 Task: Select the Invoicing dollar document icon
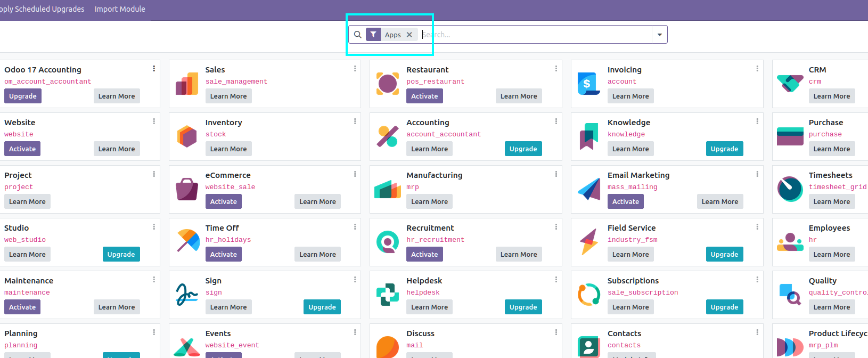(589, 84)
